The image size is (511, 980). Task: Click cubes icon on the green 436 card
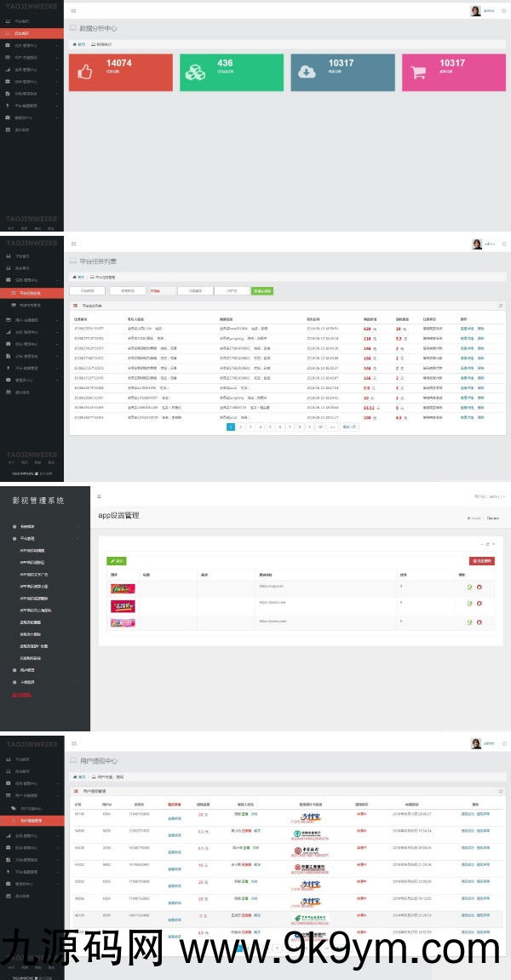pos(196,72)
